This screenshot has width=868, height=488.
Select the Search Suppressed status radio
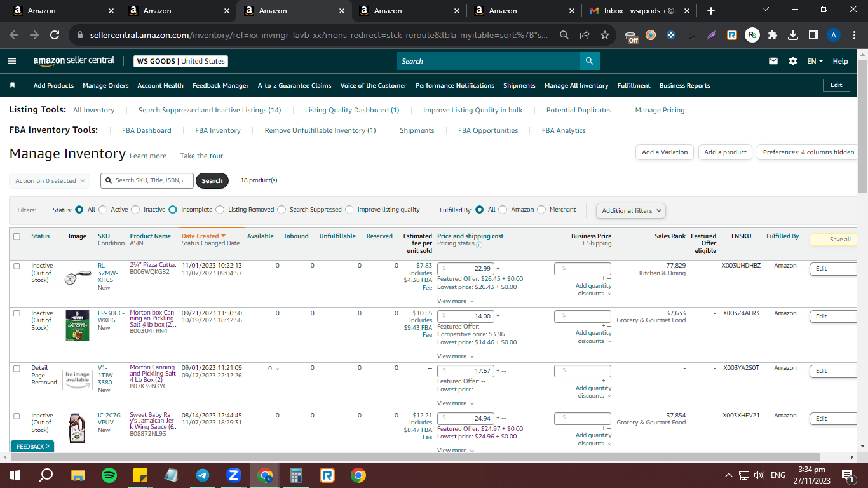(281, 210)
